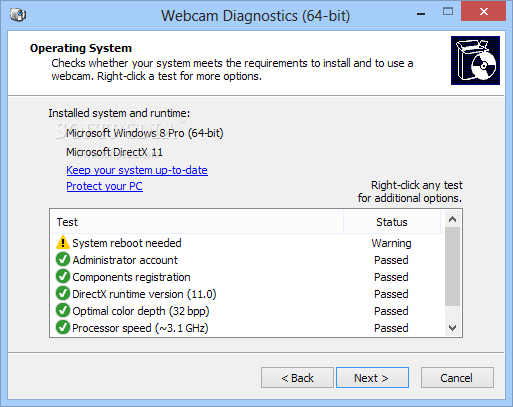Click green check icon beside Components registration
Screen dimensions: 513x407
pyautogui.click(x=63, y=276)
